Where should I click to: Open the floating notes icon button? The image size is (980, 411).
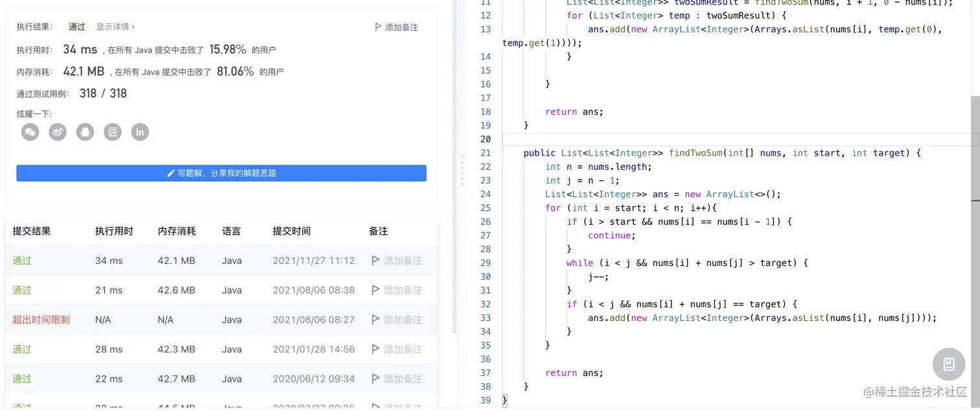click(x=949, y=364)
